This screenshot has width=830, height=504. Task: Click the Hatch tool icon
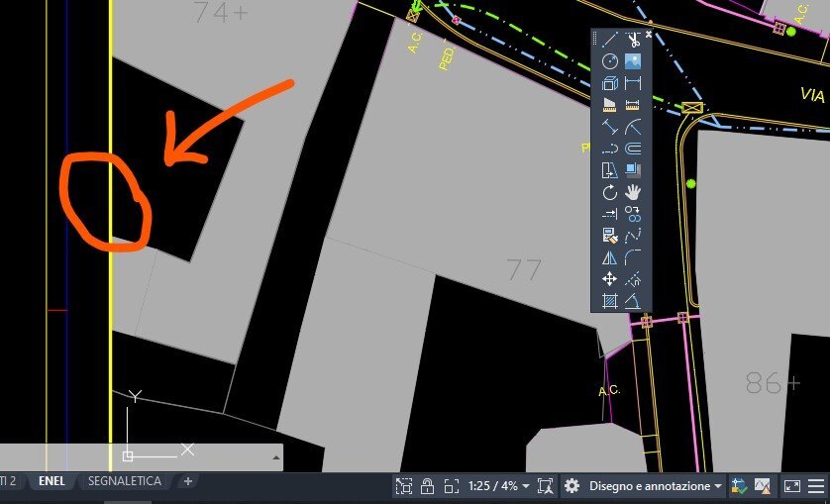(610, 301)
